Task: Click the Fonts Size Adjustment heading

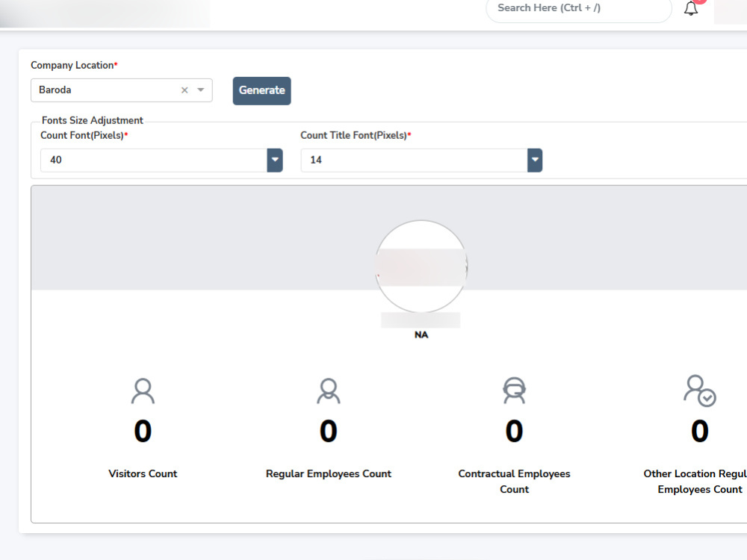Action: [93, 120]
